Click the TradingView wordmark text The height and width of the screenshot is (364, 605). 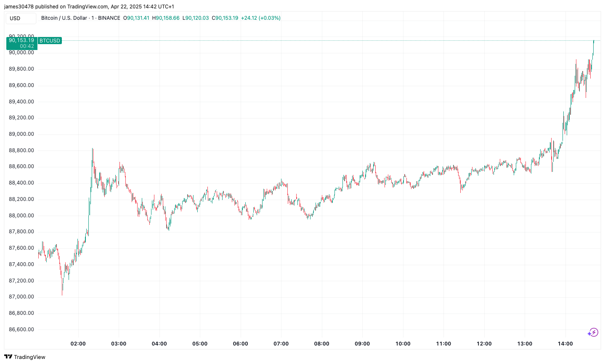pyautogui.click(x=29, y=357)
